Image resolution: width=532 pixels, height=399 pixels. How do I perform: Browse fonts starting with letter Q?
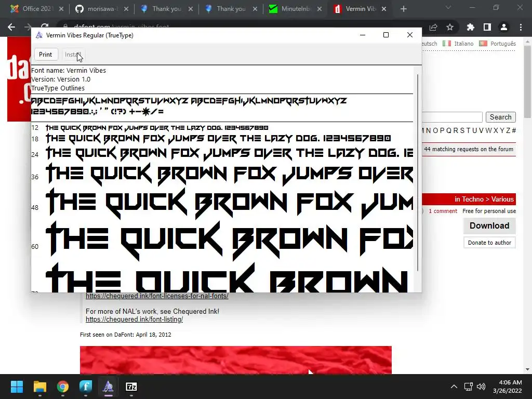pyautogui.click(x=448, y=130)
